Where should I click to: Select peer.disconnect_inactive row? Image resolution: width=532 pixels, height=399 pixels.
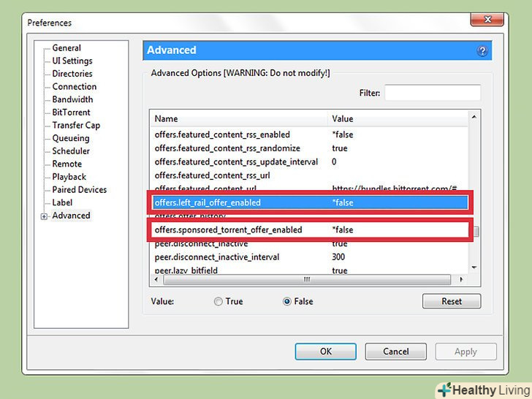point(309,244)
